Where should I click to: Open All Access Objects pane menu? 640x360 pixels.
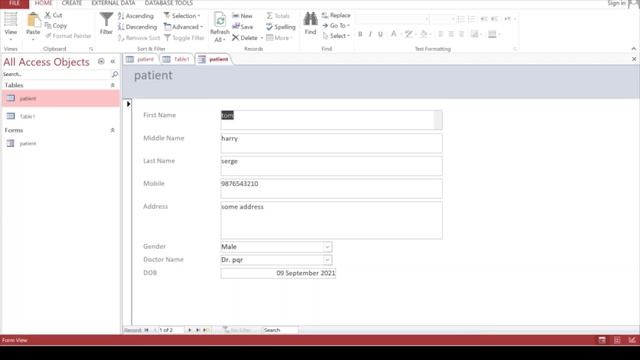pyautogui.click(x=101, y=62)
